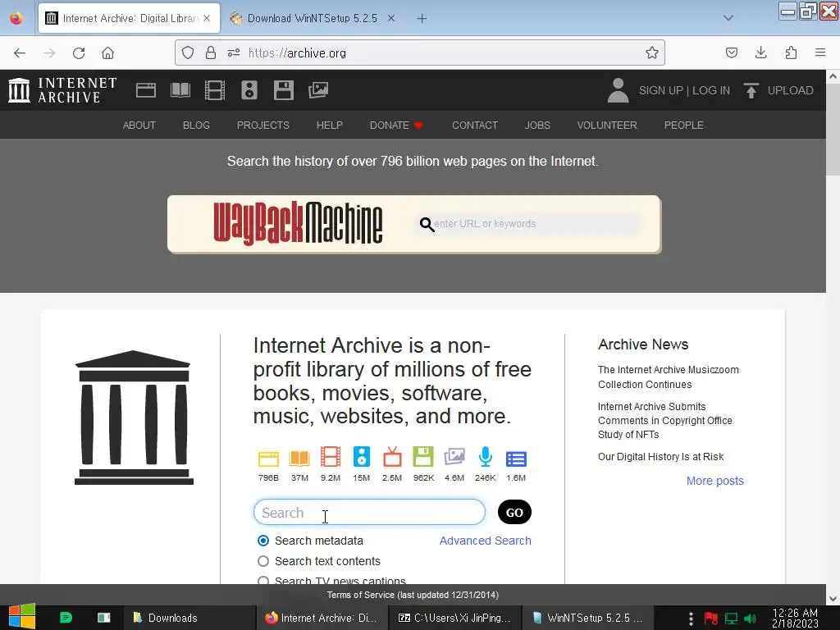Viewport: 840px width, 630px height.
Task: Open DONATE in navigation menu
Action: pyautogui.click(x=396, y=126)
